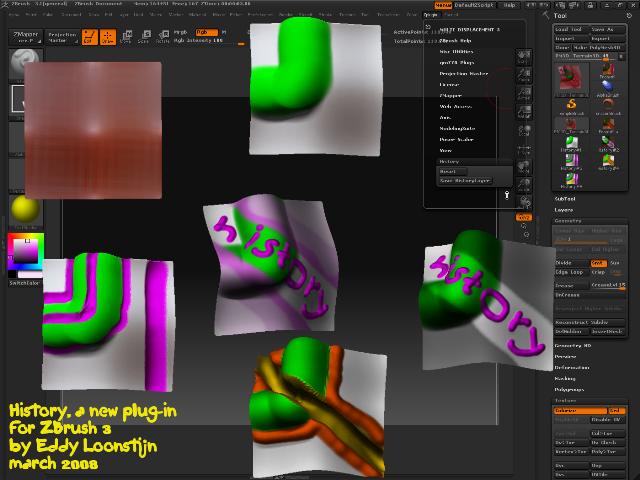Collapse the History section in Zplugin palette
640x480 pixels.
pos(449,162)
